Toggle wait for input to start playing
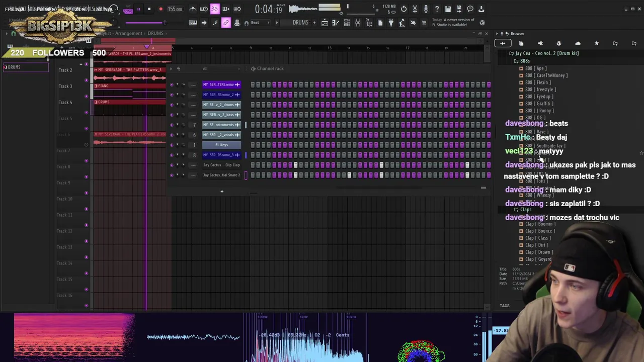The height and width of the screenshot is (362, 644). click(204, 9)
